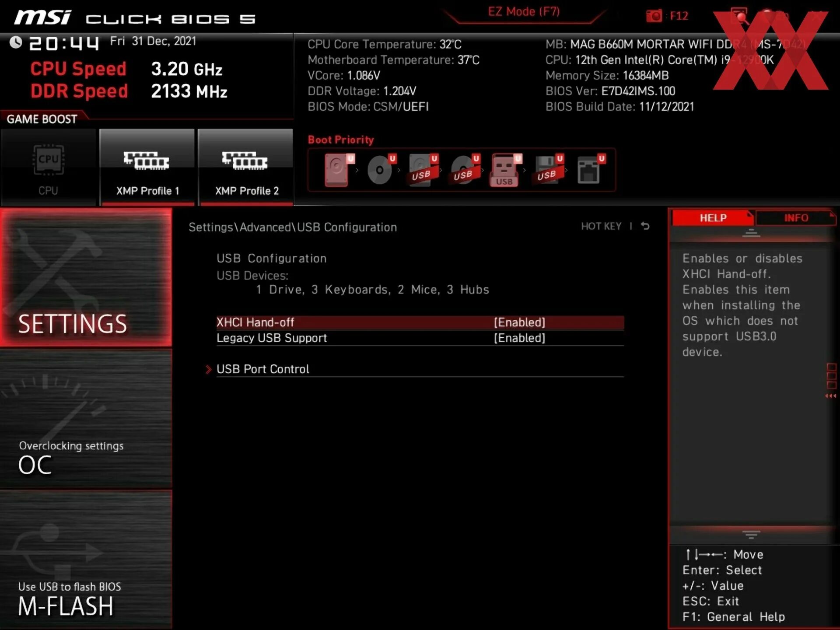Switch to EZ Mode (F7)
840x630 pixels.
pyautogui.click(x=524, y=12)
